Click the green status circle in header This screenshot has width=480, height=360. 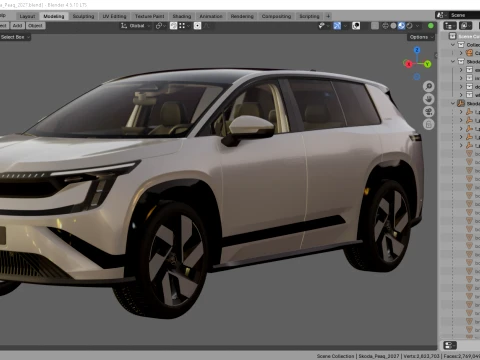[x=431, y=26]
